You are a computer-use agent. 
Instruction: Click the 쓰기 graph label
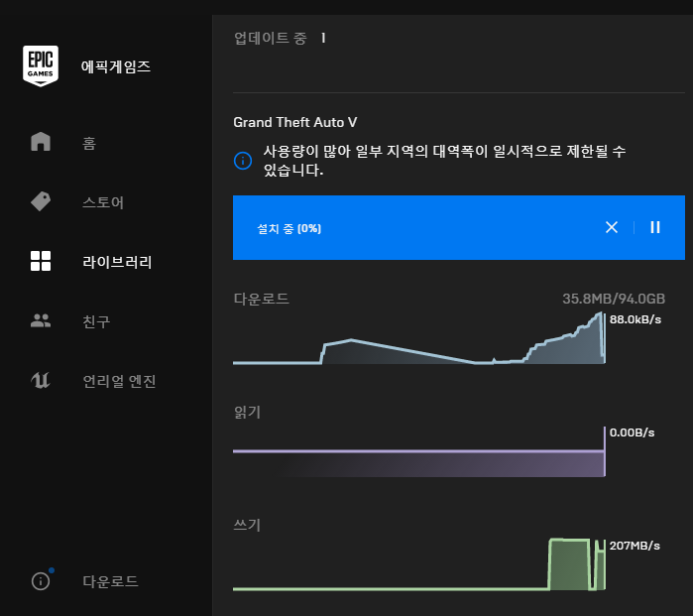coord(247,525)
